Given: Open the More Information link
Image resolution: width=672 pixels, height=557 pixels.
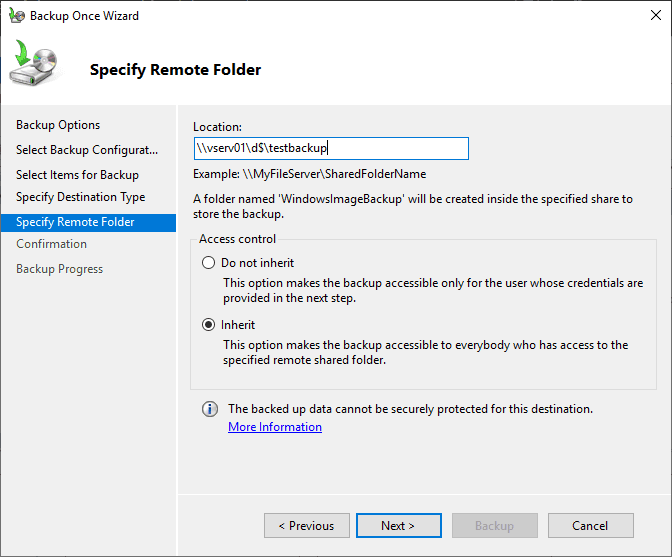Looking at the screenshot, I should (x=275, y=427).
